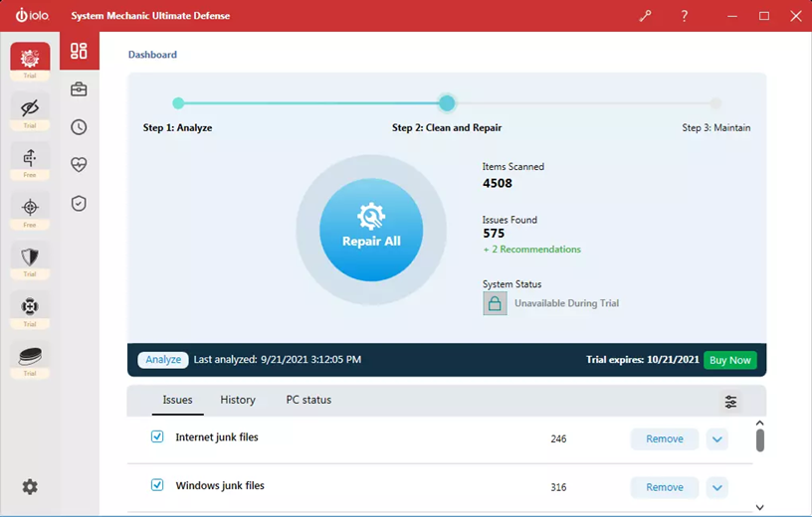Click the issues list scrollbar down arrow
Image resolution: width=812 pixels, height=517 pixels.
pyautogui.click(x=759, y=507)
